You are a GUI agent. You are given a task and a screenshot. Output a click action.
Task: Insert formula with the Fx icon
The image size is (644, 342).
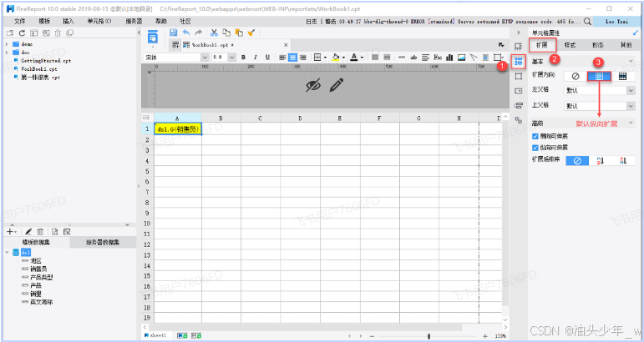(x=438, y=58)
